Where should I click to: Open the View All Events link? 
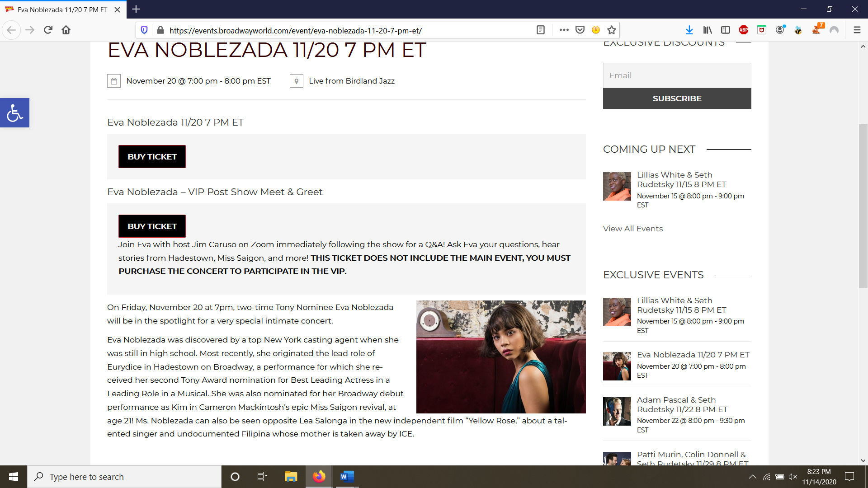(632, 229)
